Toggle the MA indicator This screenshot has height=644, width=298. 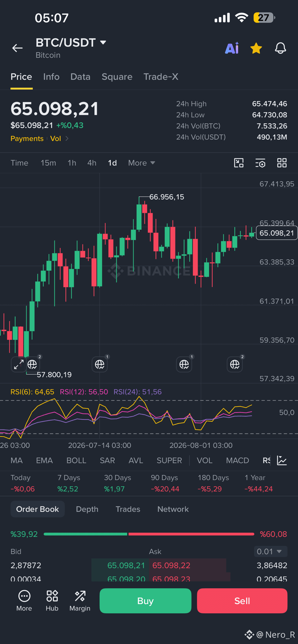pos(17,460)
